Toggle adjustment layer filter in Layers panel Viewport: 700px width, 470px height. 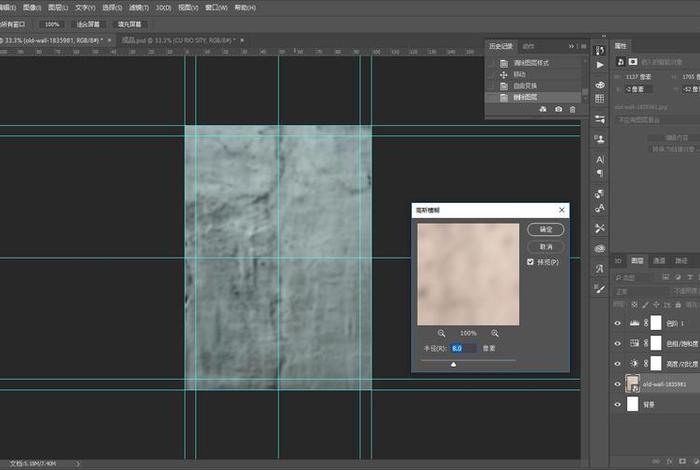click(678, 277)
